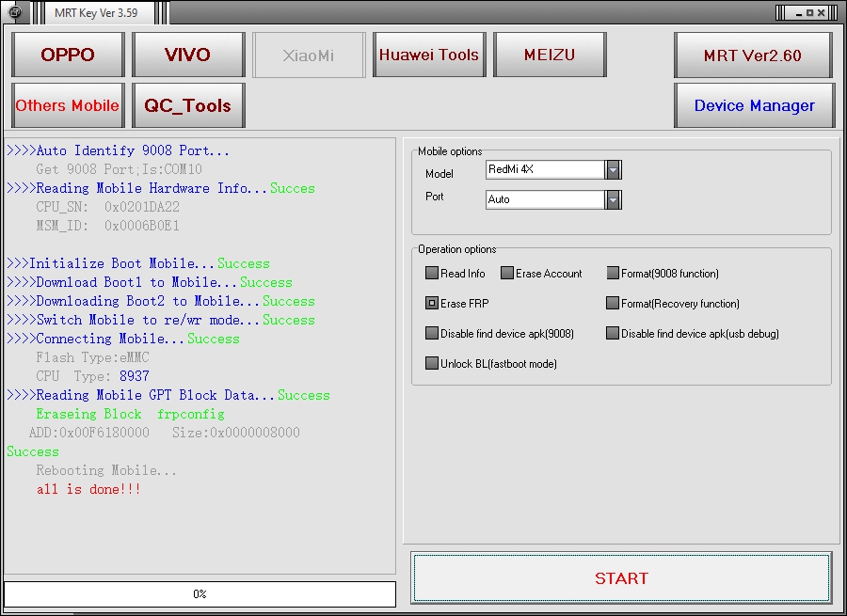Click 'Initialize Boot Mobile' log line
The image size is (847, 616).
[x=138, y=263]
